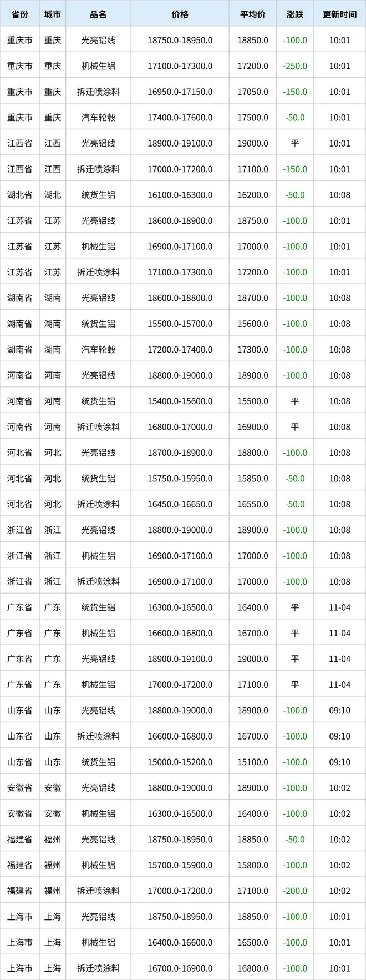Click the 省份 column header
The width and height of the screenshot is (366, 980).
click(x=19, y=14)
